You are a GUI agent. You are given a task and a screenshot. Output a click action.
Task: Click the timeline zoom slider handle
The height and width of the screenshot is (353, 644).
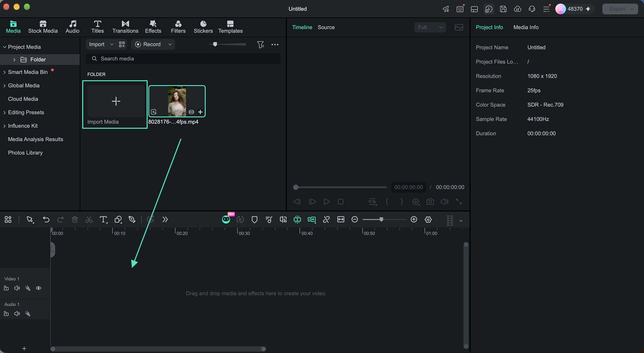click(x=381, y=219)
